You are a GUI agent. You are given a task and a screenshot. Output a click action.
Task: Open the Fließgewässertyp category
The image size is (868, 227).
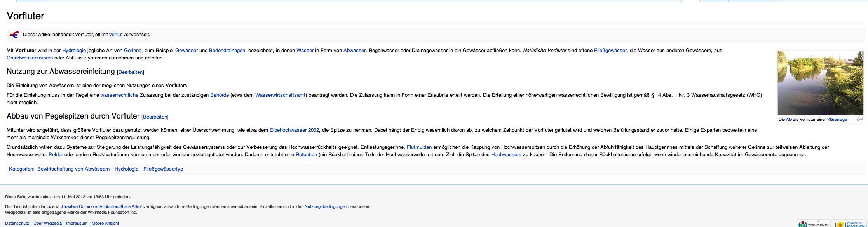coord(163,169)
